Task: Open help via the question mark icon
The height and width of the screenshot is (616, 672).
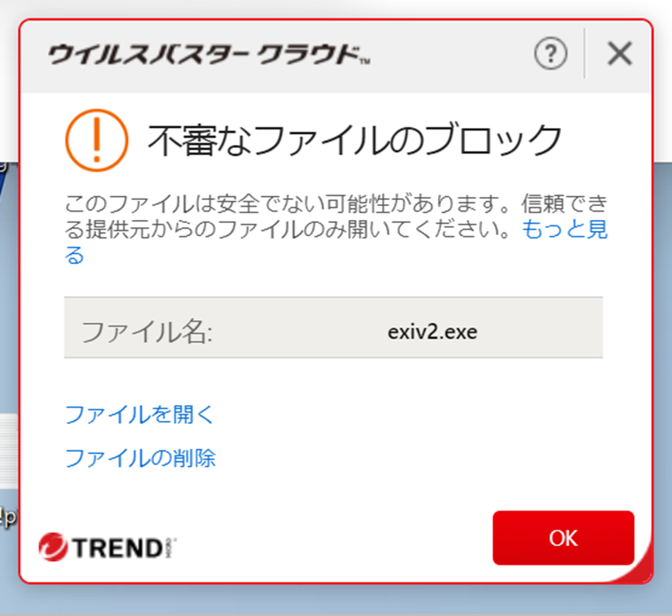Action: [551, 53]
